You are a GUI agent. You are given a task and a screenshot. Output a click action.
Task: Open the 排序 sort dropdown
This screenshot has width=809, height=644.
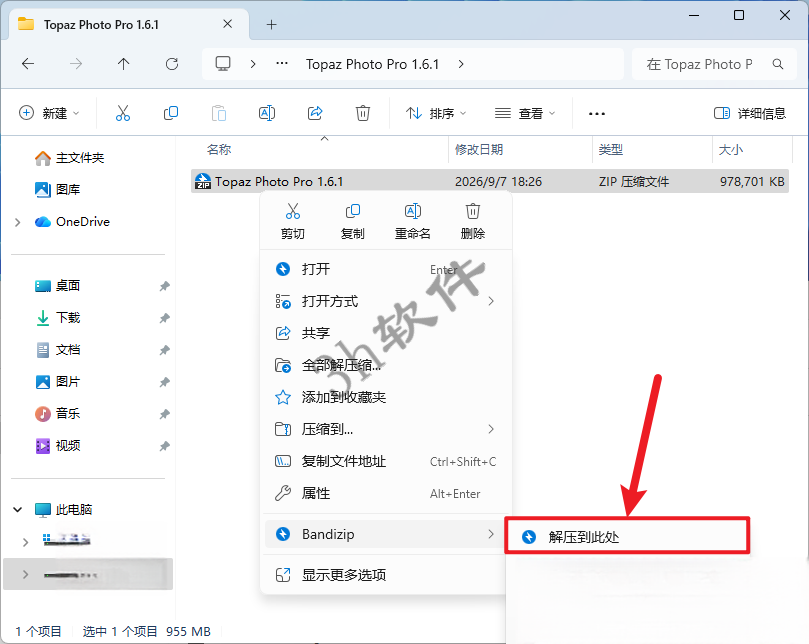click(x=436, y=113)
